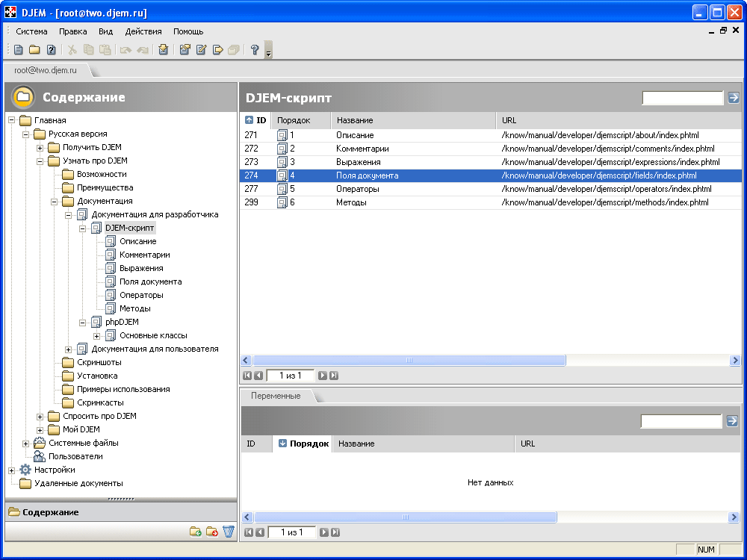Viewport: 747px width, 560px height.
Task: Select the Переменные tab
Action: coord(276,396)
